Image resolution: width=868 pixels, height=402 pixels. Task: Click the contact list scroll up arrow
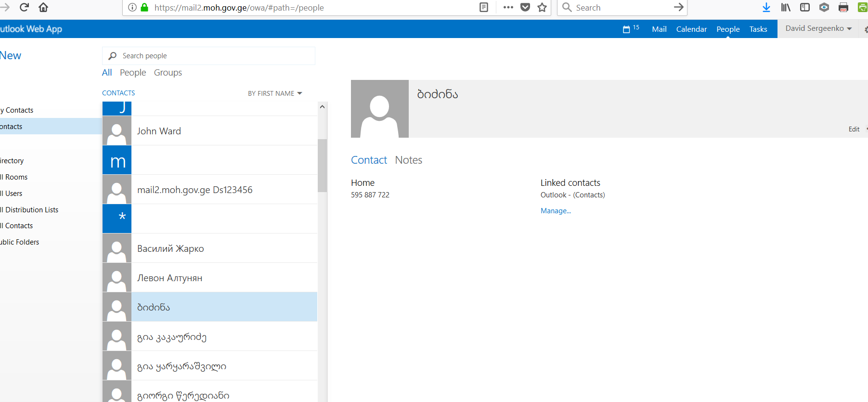pyautogui.click(x=322, y=107)
